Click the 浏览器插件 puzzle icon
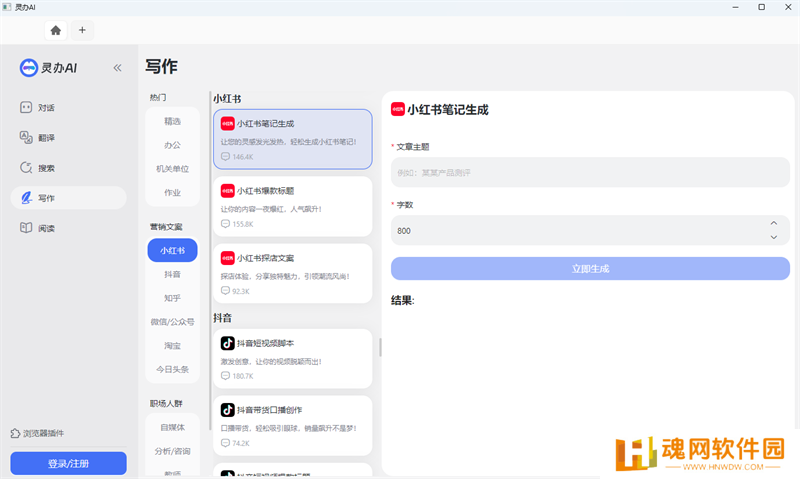Viewport: 800px width, 479px height. coord(15,433)
